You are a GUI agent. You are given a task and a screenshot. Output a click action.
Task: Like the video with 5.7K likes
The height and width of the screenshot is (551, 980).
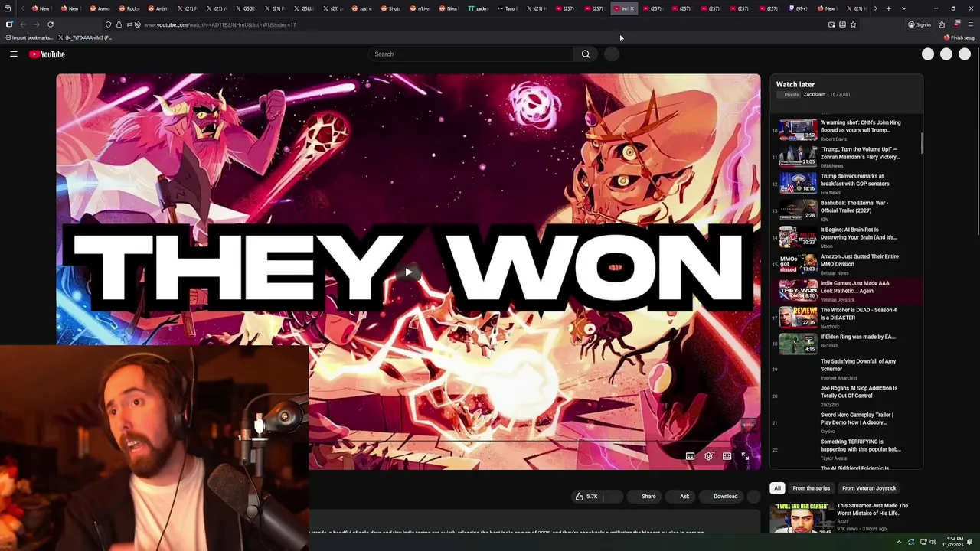point(586,497)
